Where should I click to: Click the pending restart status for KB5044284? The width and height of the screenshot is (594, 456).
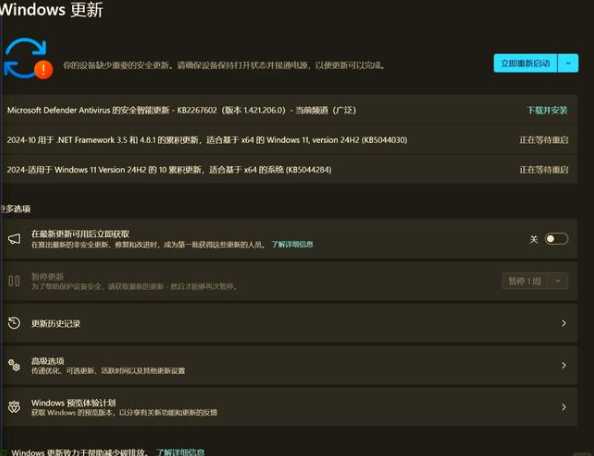point(544,169)
